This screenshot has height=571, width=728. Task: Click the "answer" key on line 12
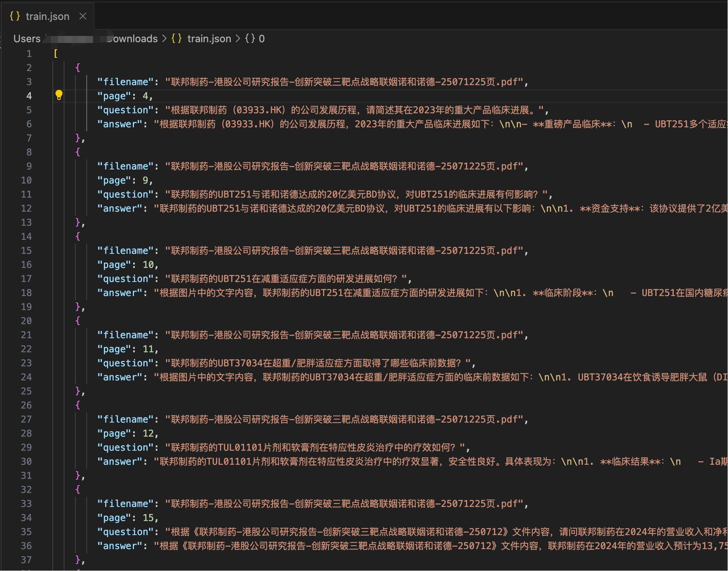pos(120,209)
